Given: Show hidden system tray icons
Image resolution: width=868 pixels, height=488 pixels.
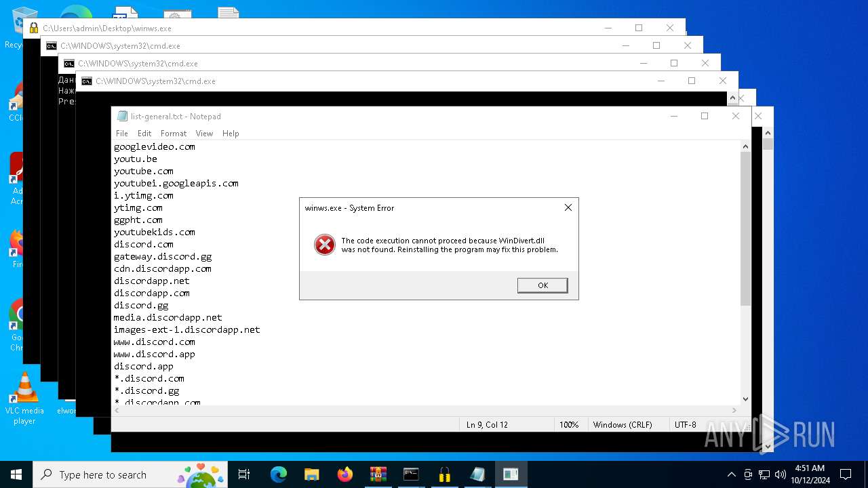Looking at the screenshot, I should click(731, 474).
